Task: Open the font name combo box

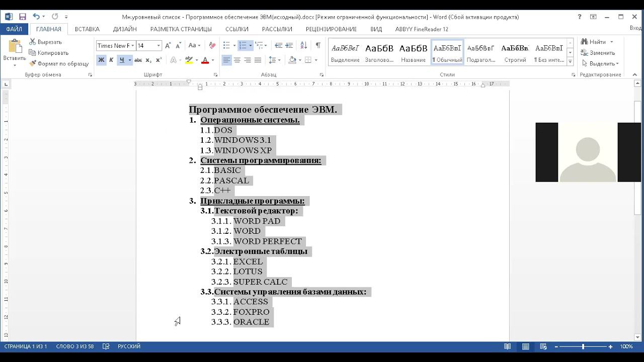Action: pos(116,46)
